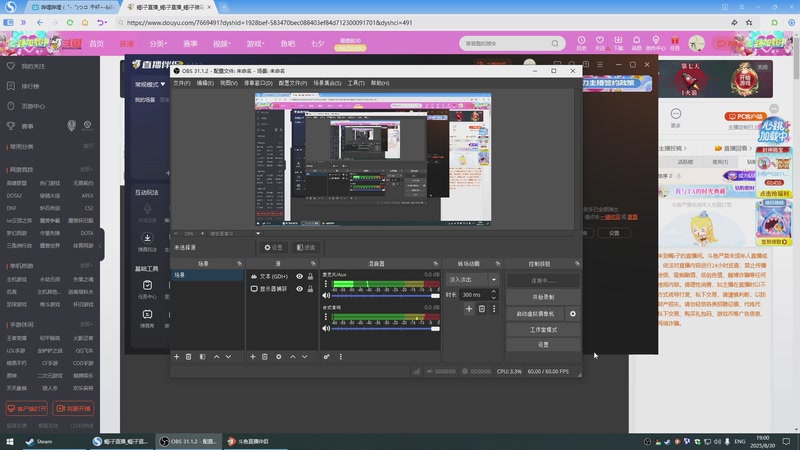The width and height of the screenshot is (800, 450).
Task: Open scene filters icon in scenes toolbar
Action: point(203,357)
